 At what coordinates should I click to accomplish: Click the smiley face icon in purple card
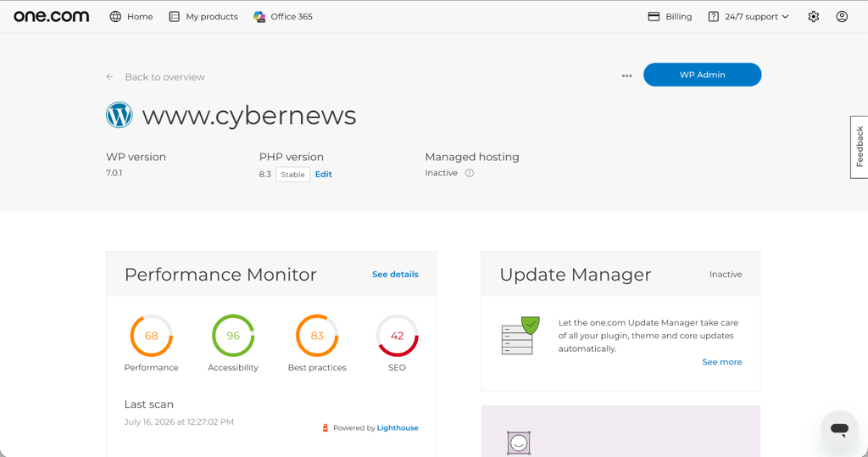(519, 443)
